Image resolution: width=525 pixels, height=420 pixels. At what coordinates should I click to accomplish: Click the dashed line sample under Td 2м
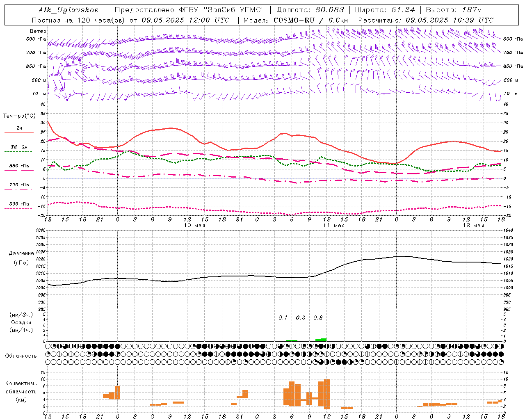[x=18, y=151]
